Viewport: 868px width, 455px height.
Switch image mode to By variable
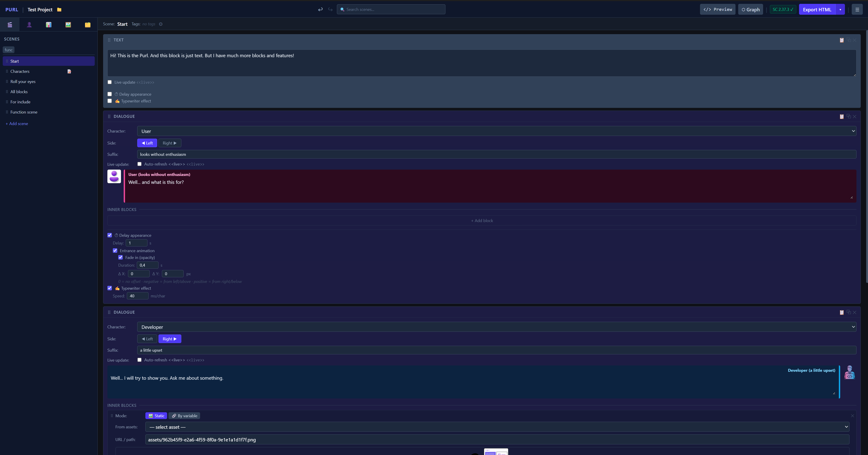pos(184,416)
